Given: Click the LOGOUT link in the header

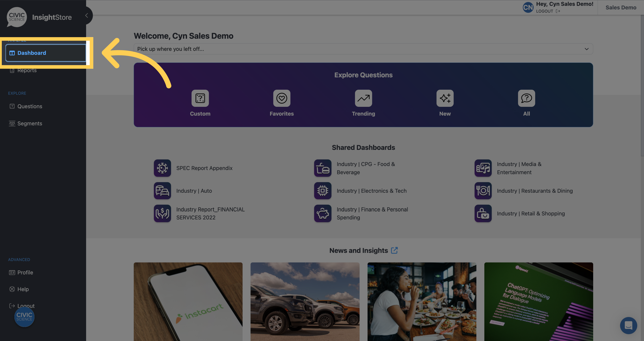Looking at the screenshot, I should [548, 11].
